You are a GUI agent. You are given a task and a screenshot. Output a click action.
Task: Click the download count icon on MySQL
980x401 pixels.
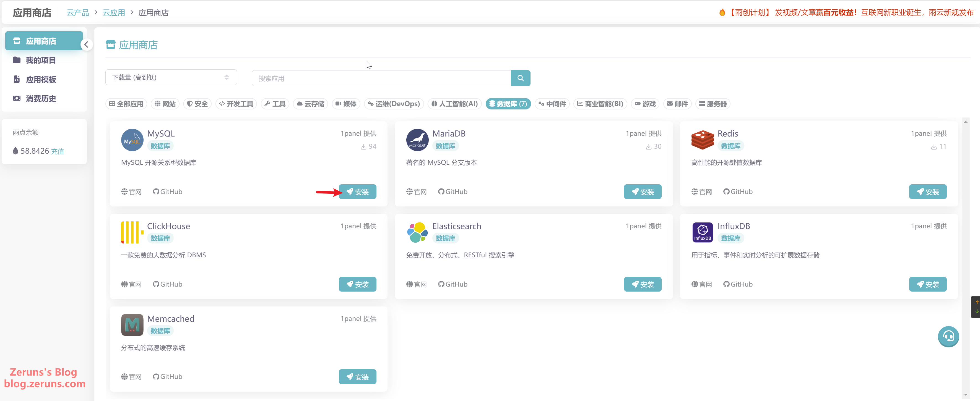coord(363,147)
